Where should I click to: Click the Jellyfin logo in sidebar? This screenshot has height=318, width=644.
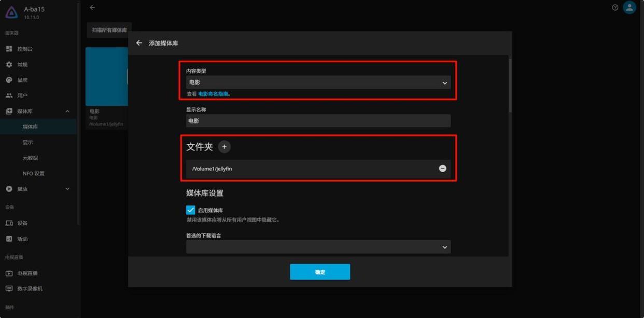(x=11, y=13)
